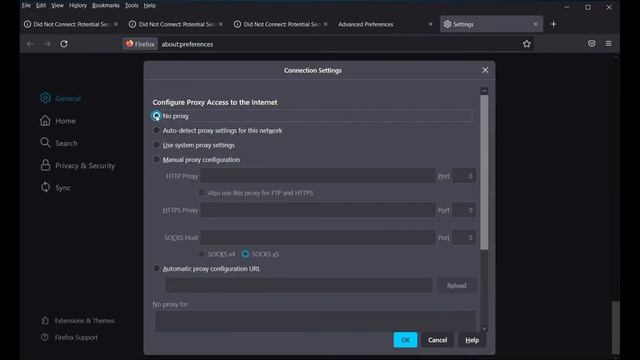Close the Advanced Preferences tab
The height and width of the screenshot is (360, 640).
430,24
